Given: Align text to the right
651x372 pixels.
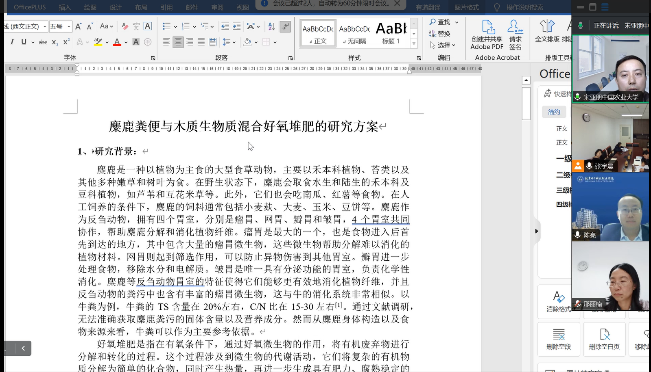Looking at the screenshot, I should (190, 42).
